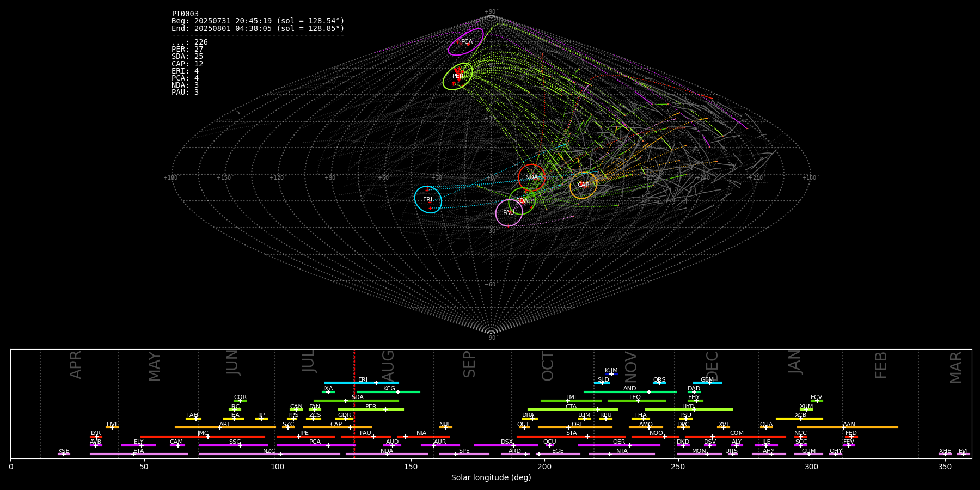Click the COM shower bar in timeline
Screen dimensions: 980x490
[737, 436]
